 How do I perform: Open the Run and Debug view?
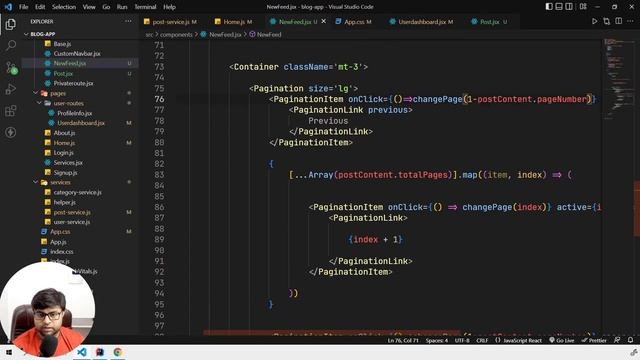[x=11, y=89]
